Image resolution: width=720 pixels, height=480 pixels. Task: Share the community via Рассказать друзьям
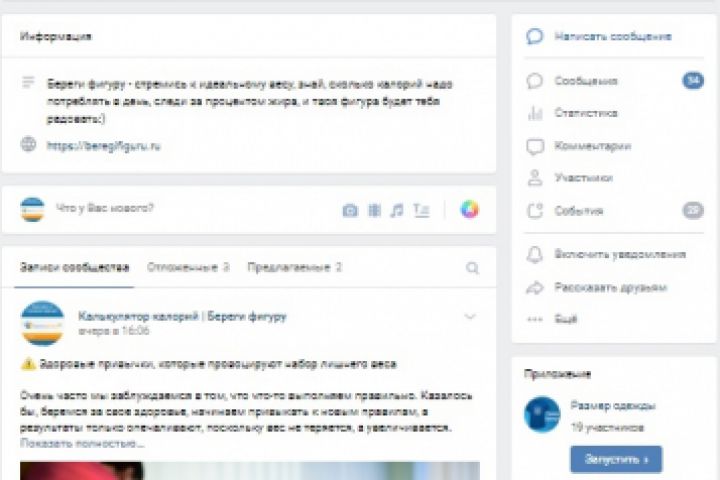tap(614, 288)
